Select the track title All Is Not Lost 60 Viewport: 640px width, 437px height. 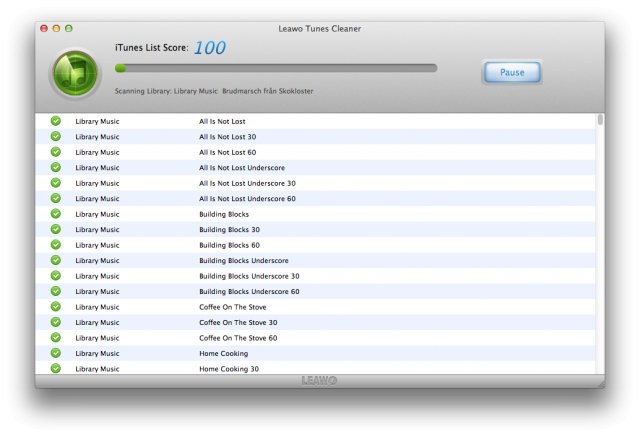(227, 152)
